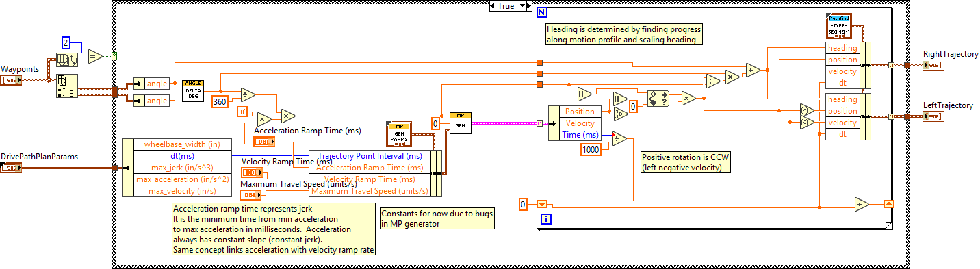The image size is (980, 269).
Task: Click the max_velocity (in/s) unbundle element
Action: pos(182,191)
